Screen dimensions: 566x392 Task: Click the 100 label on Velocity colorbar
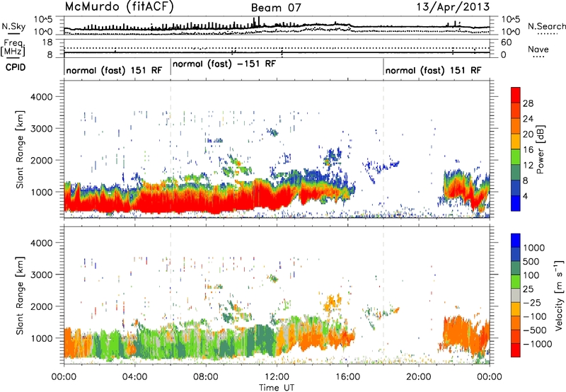click(531, 275)
